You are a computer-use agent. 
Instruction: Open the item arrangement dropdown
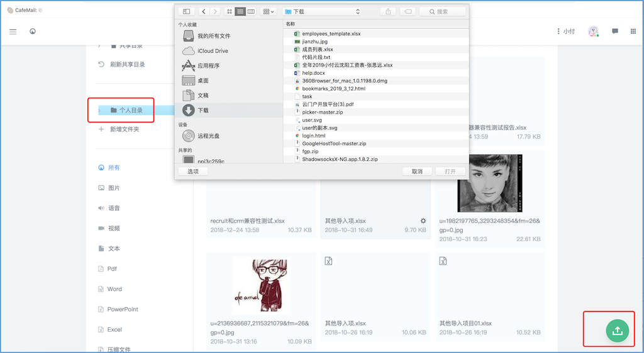[x=269, y=11]
